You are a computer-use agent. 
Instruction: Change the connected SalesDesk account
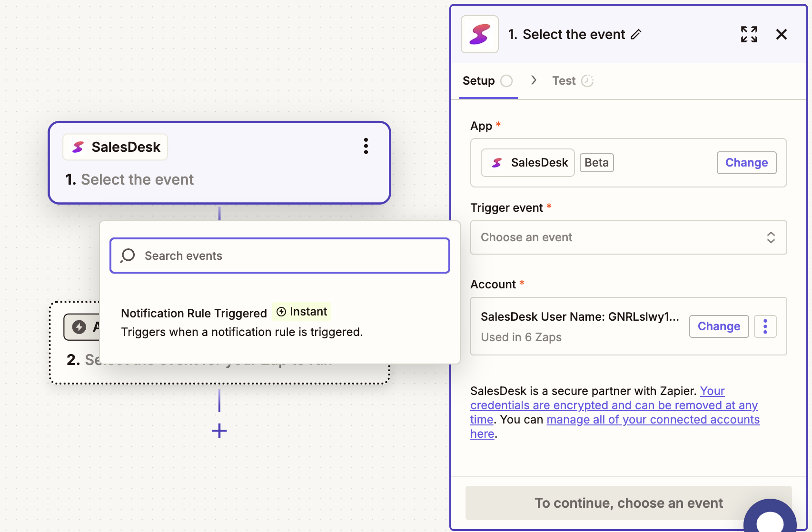tap(718, 326)
